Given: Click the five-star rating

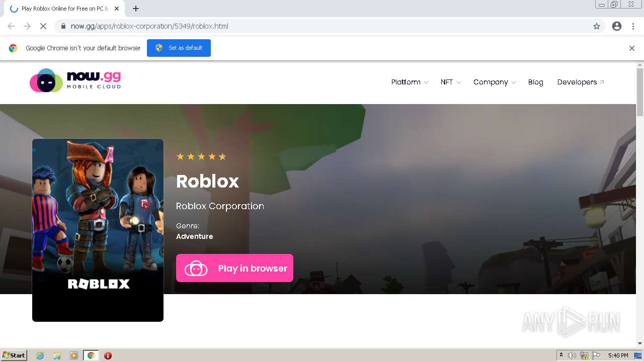Looking at the screenshot, I should click(x=201, y=156).
